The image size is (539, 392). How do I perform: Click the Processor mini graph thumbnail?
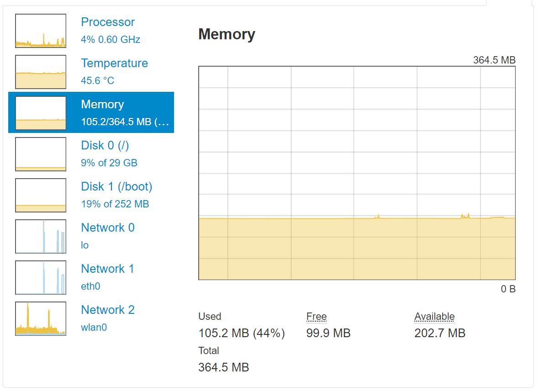(41, 31)
